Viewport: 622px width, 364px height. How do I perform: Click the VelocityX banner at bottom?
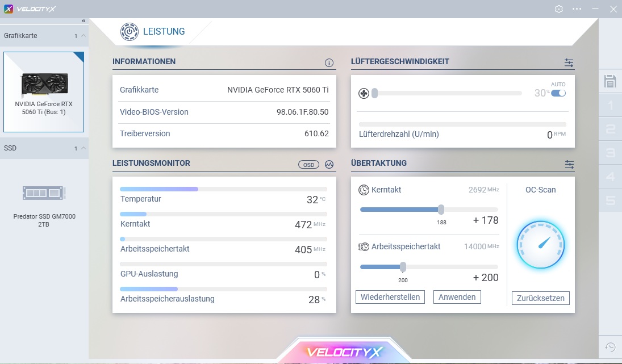[x=344, y=351]
